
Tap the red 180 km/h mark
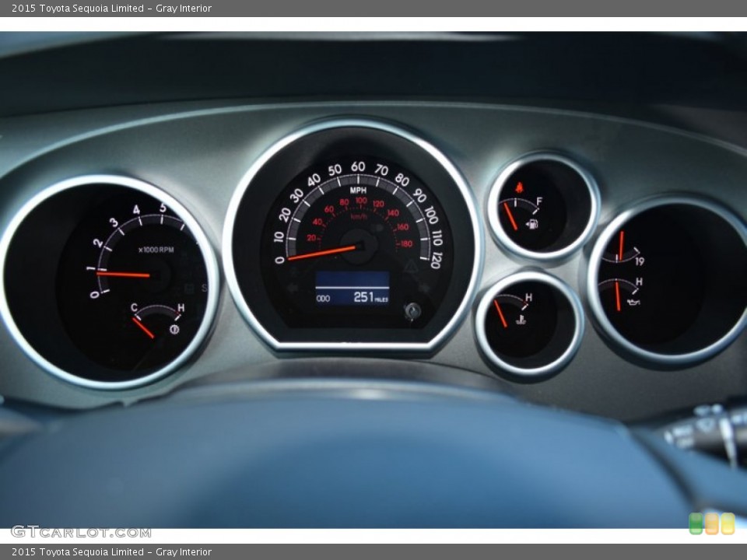(405, 243)
